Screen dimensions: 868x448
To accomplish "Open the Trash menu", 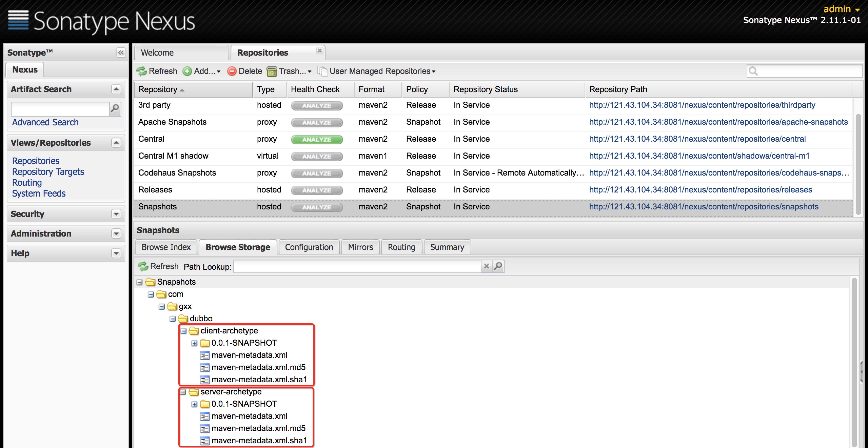I will click(x=289, y=71).
